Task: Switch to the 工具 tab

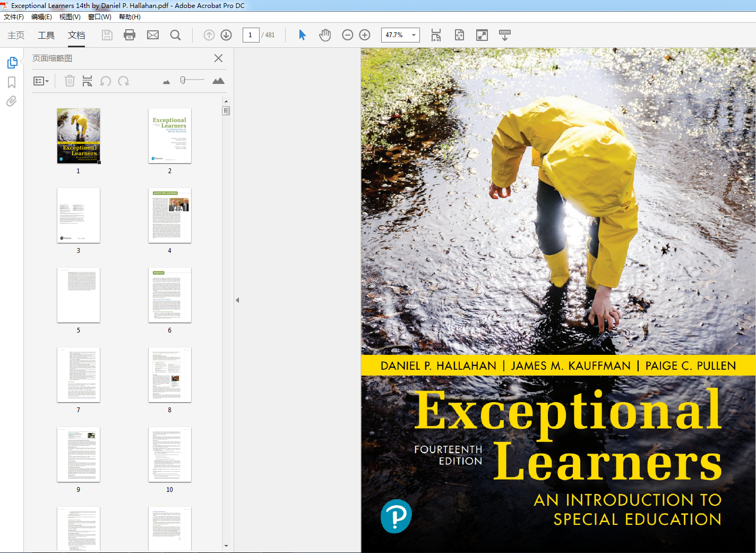Action: click(46, 35)
